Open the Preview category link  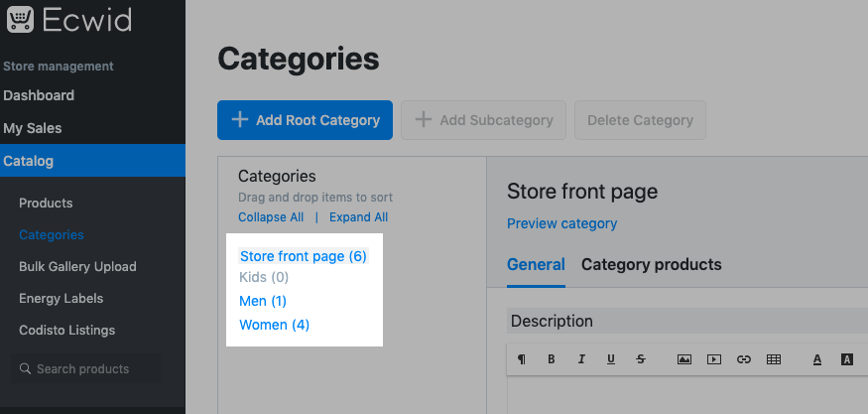tap(561, 223)
